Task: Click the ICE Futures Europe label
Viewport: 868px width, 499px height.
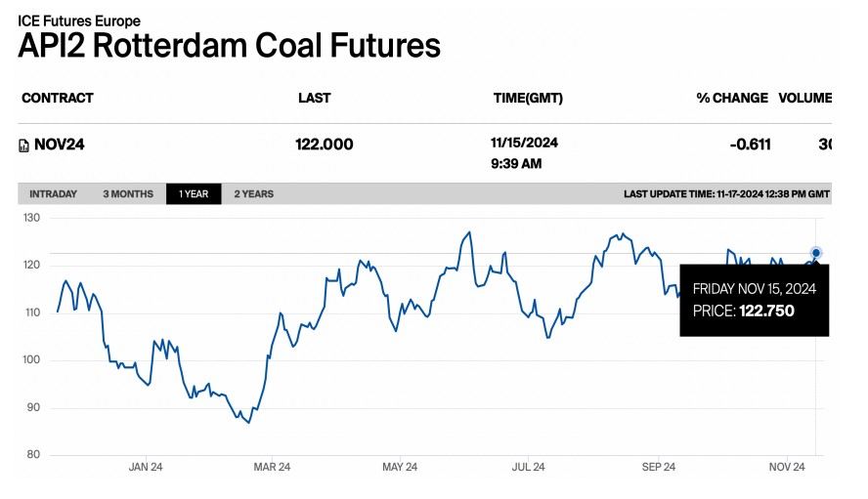Action: [79, 21]
